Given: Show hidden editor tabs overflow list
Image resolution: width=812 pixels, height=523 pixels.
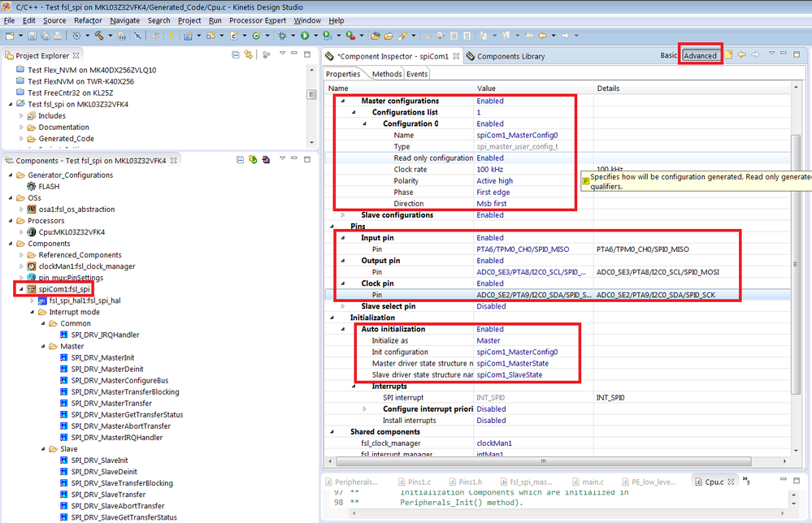Looking at the screenshot, I should tap(746, 481).
